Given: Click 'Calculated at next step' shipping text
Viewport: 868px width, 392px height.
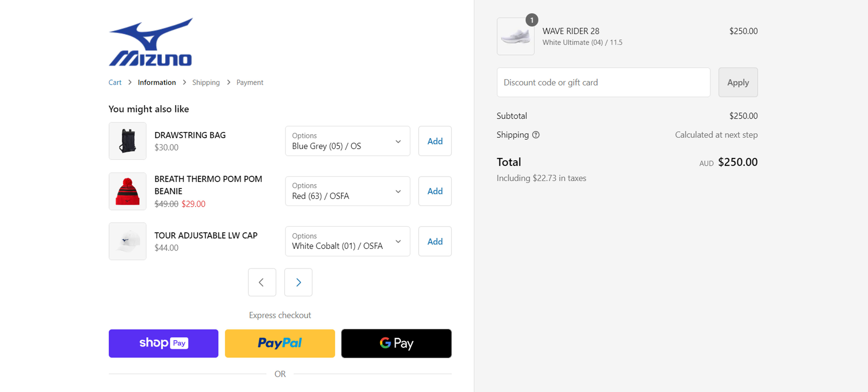Looking at the screenshot, I should [x=716, y=135].
